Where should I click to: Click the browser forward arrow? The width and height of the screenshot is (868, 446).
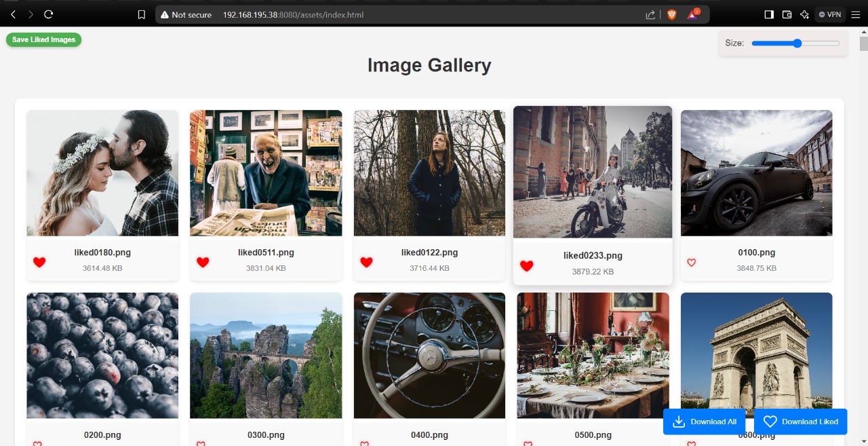point(31,14)
